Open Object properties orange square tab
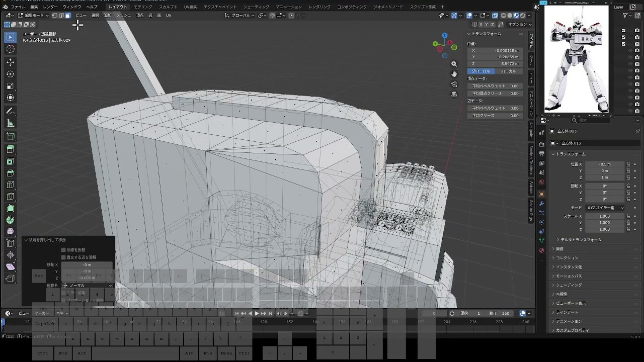This screenshot has height=362, width=644. pyautogui.click(x=541, y=194)
